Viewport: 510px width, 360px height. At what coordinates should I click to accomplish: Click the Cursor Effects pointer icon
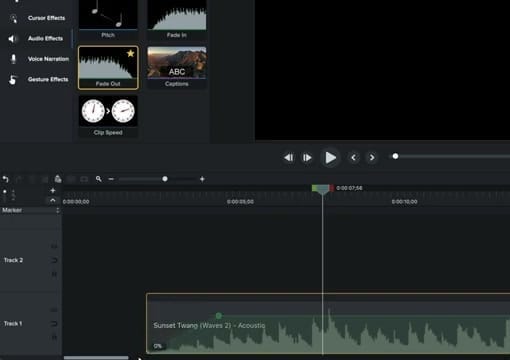(x=13, y=18)
